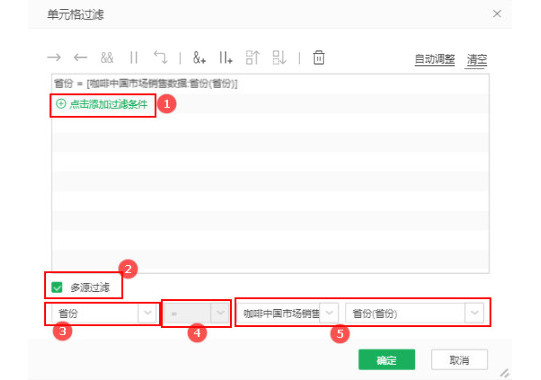541x380 pixels.
Task: Click the green plus icon for adding a condition
Action: [61, 104]
